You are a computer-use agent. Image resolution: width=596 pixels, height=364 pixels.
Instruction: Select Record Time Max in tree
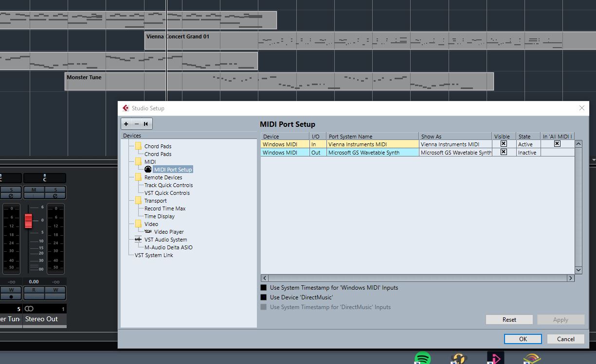tap(165, 208)
